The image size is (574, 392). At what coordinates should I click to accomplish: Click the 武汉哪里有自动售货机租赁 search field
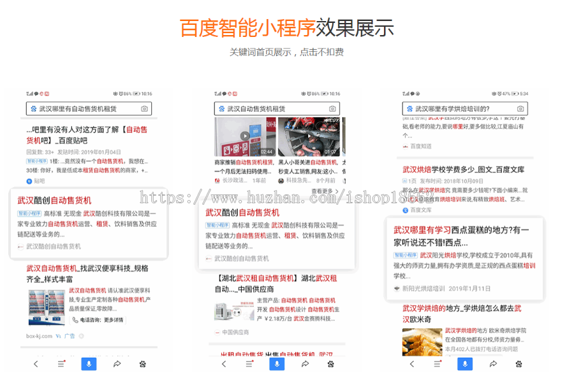pyautogui.click(x=89, y=109)
